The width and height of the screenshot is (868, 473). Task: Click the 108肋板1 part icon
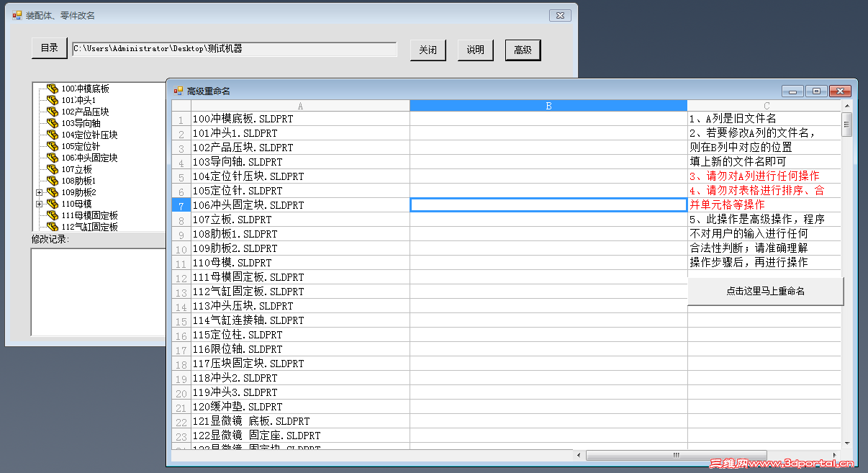pyautogui.click(x=53, y=181)
